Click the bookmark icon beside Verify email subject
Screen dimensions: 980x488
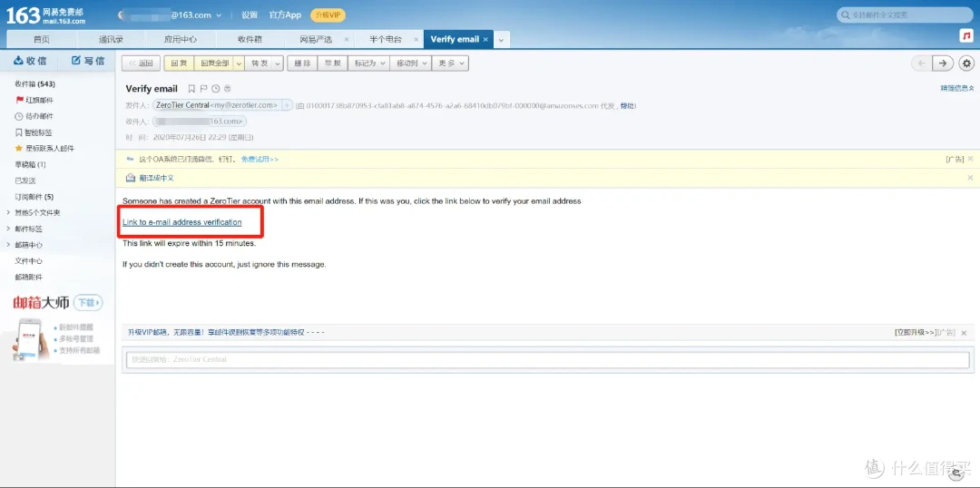[x=191, y=89]
